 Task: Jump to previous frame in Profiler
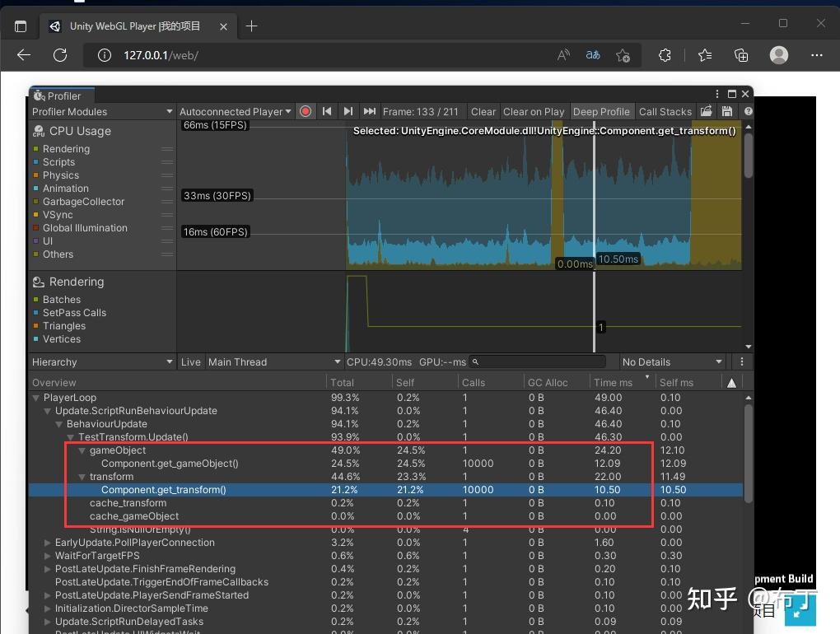click(x=327, y=111)
